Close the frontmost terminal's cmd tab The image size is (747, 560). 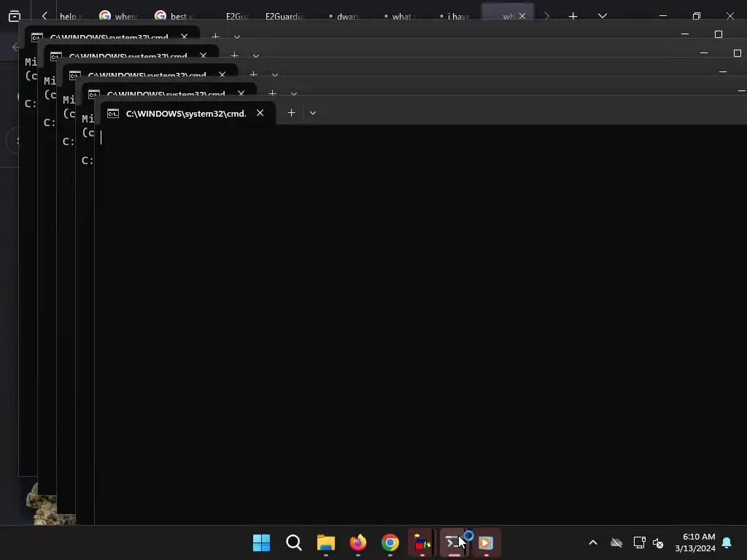[x=260, y=113]
